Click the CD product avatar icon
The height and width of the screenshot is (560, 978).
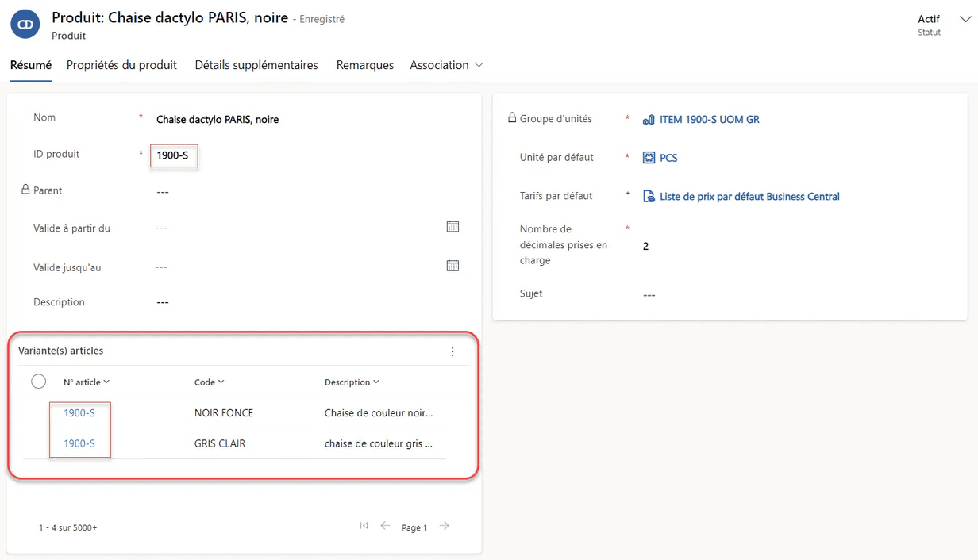point(25,25)
